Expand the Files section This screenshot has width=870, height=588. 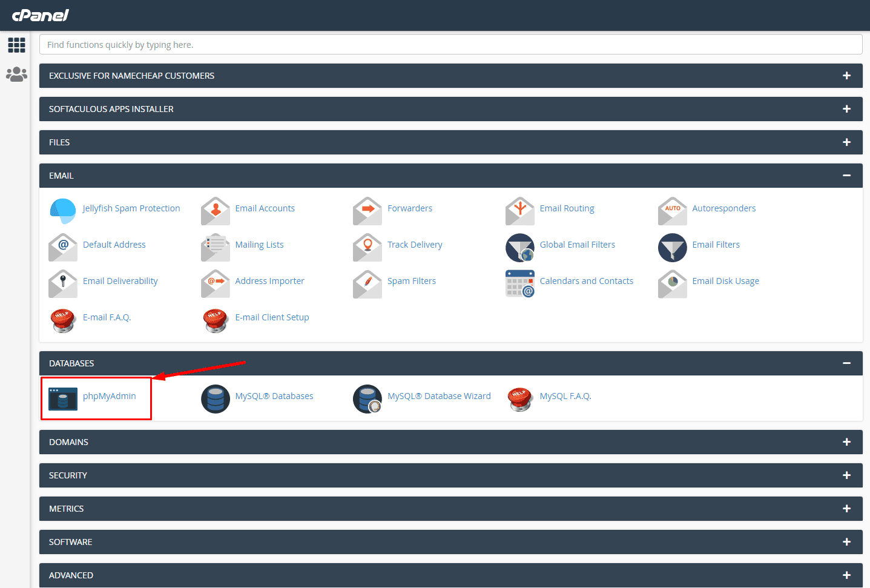tap(846, 142)
